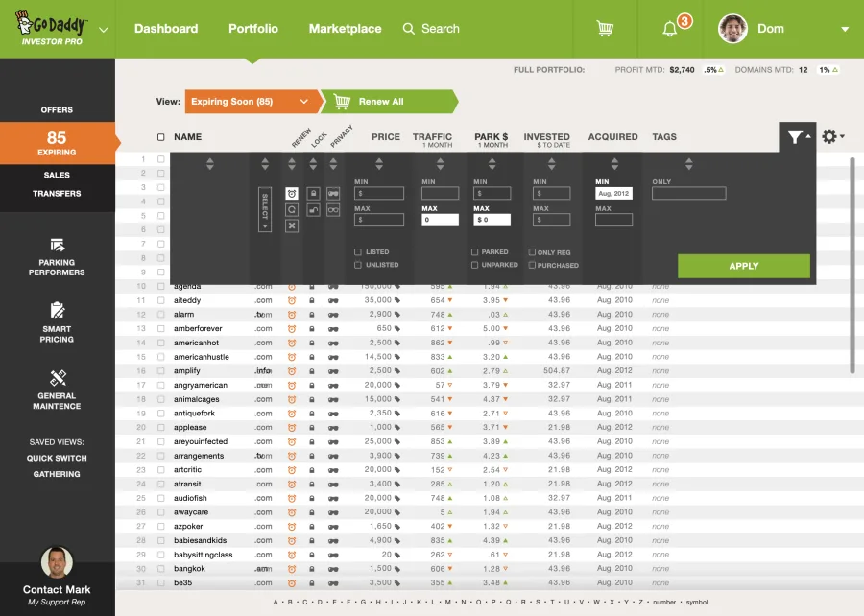Click privacy glasses icon for amplify row

coord(333,371)
